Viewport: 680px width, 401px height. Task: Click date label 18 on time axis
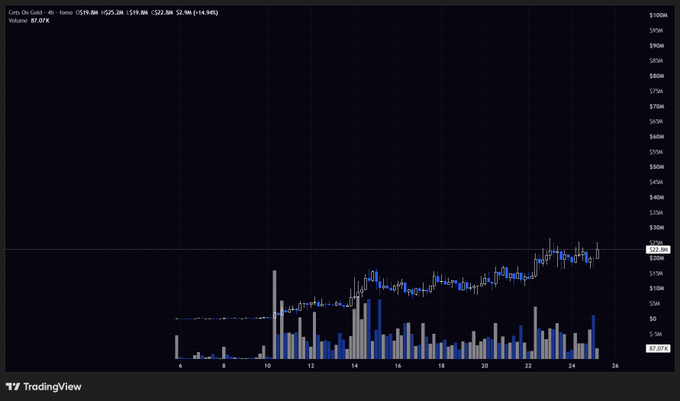[441, 366]
